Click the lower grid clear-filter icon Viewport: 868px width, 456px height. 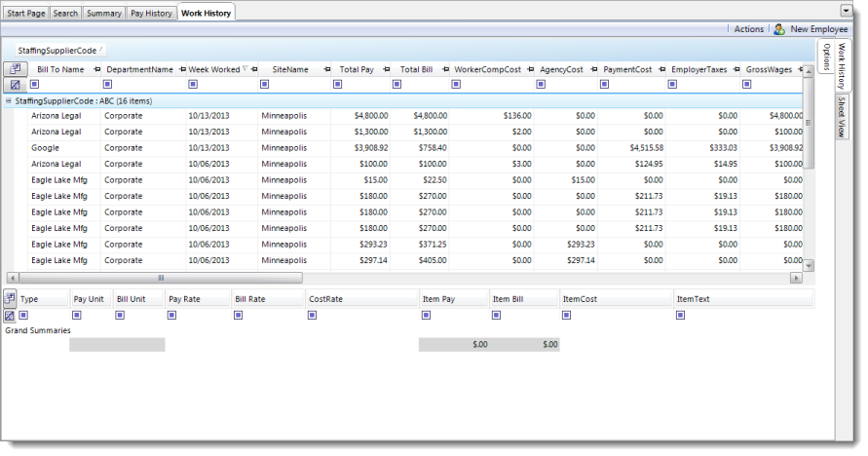pyautogui.click(x=10, y=316)
